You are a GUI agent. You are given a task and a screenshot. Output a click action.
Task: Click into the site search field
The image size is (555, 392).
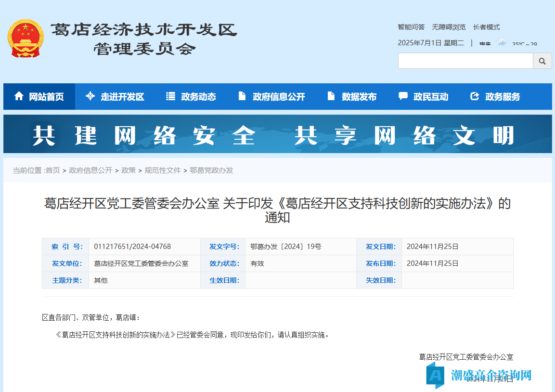pos(465,61)
